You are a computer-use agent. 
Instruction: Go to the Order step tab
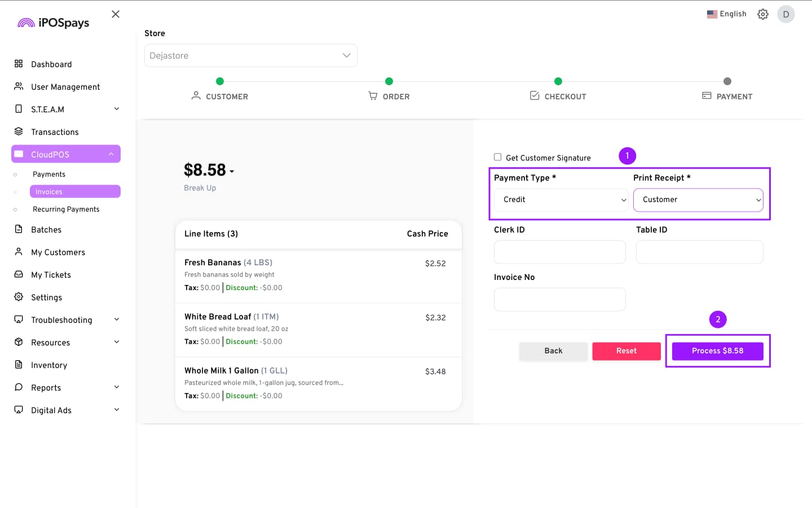[x=389, y=96]
